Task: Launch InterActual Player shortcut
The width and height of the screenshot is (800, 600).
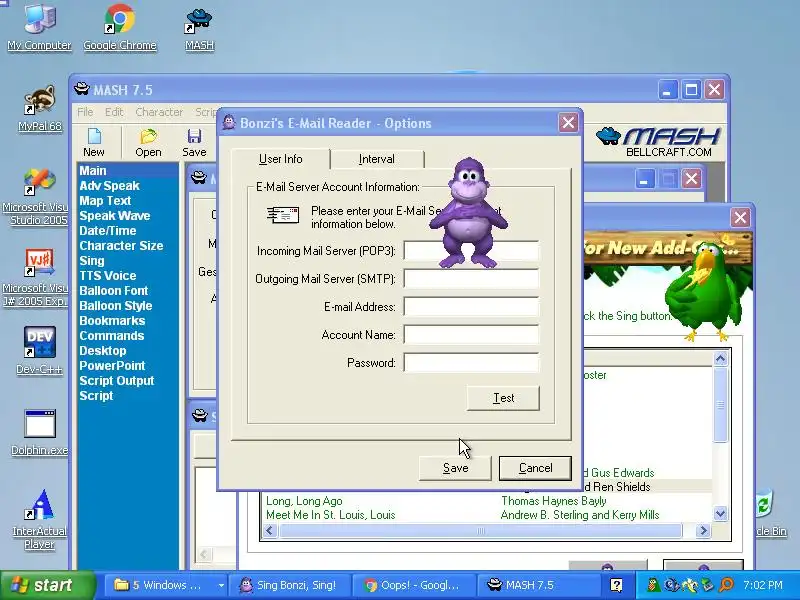Action: point(39,519)
